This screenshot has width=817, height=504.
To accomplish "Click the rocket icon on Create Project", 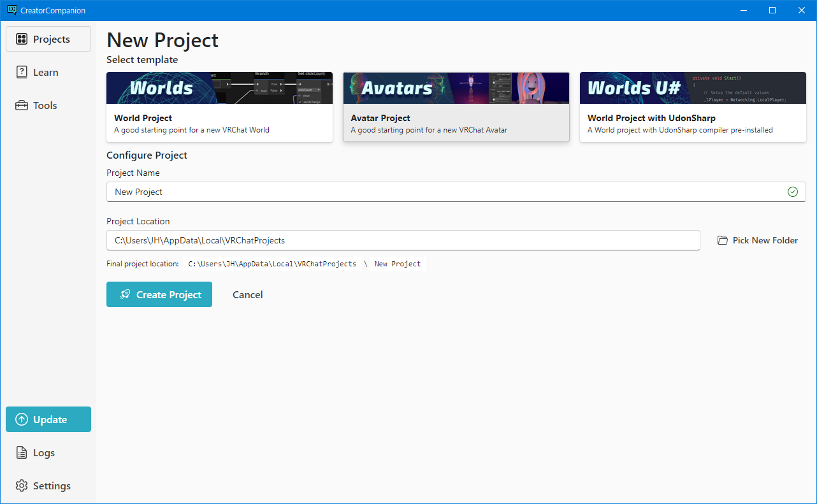I will [x=126, y=294].
